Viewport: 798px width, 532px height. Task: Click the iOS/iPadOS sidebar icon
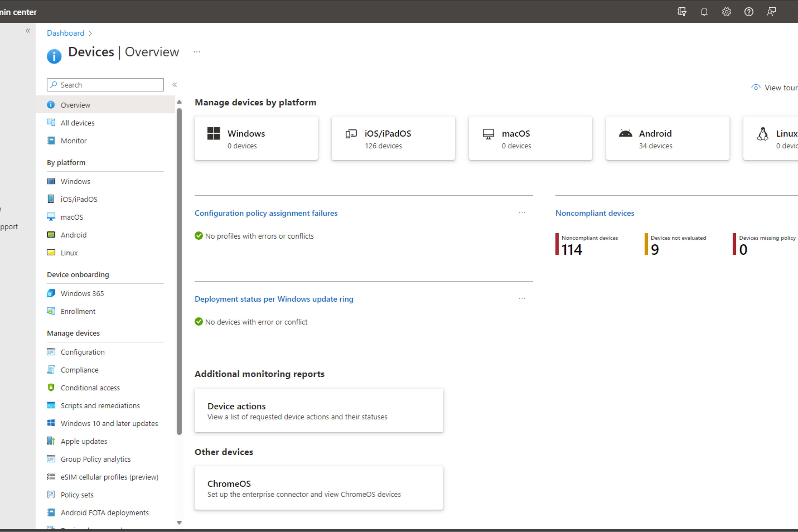[51, 199]
